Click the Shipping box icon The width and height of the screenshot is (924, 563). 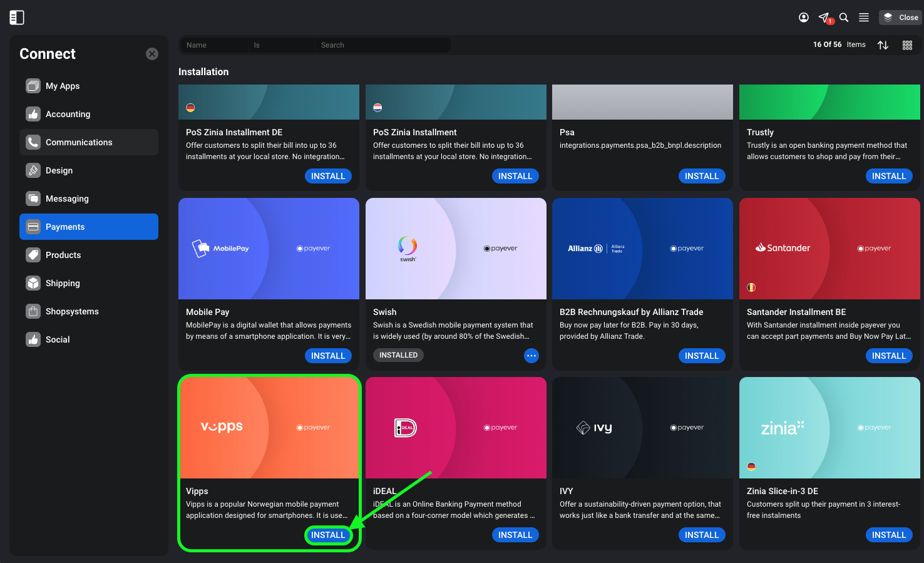pos(33,283)
